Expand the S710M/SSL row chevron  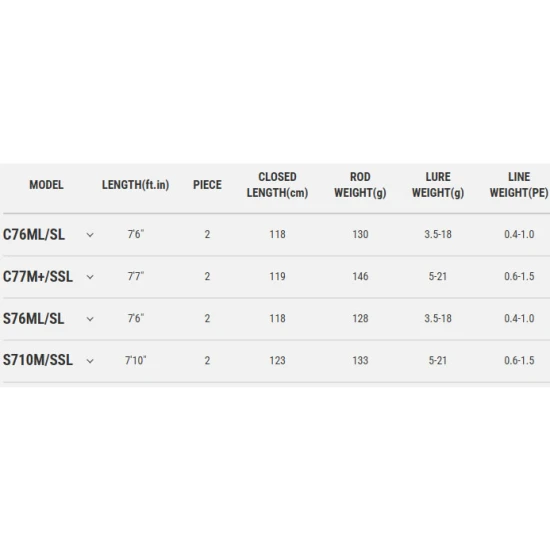point(90,361)
